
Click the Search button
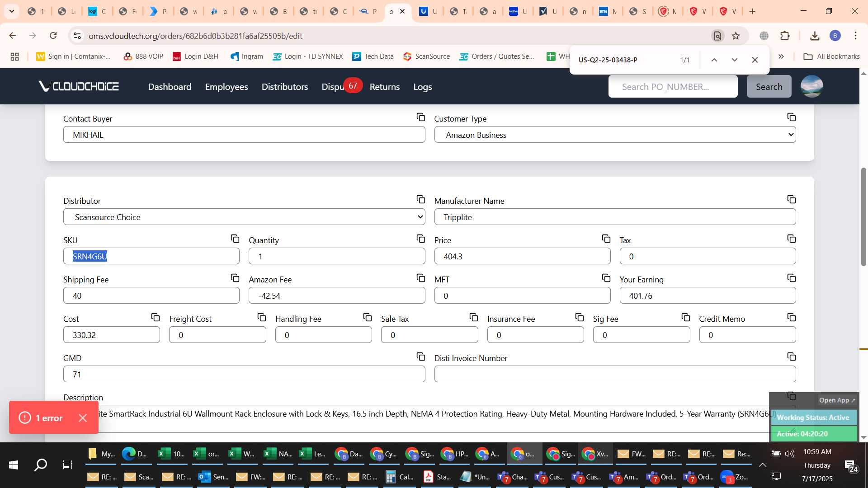[769, 86]
